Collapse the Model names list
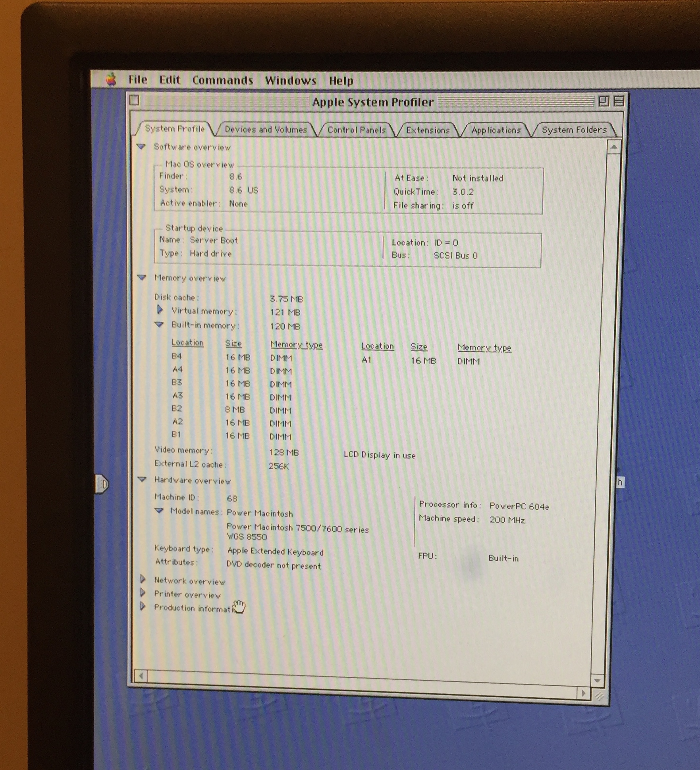Screen dimensions: 700x770 coord(159,511)
